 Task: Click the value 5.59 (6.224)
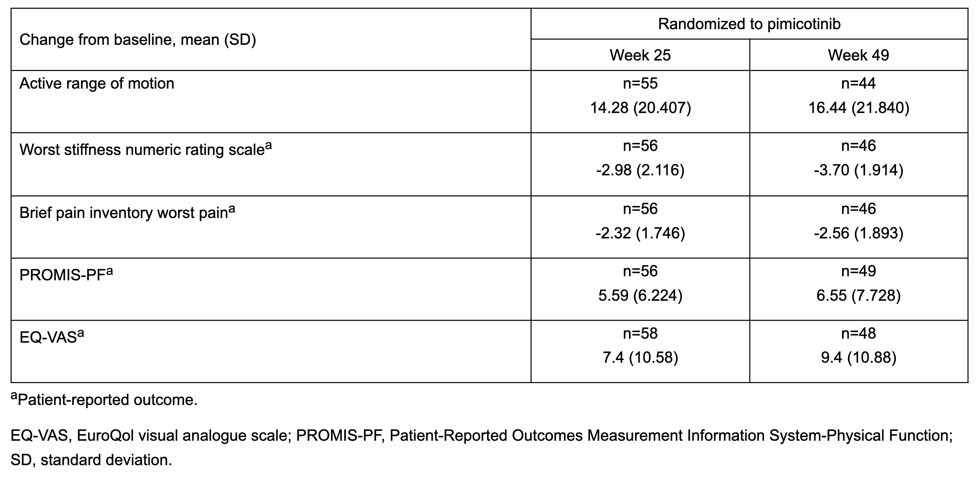(x=640, y=295)
